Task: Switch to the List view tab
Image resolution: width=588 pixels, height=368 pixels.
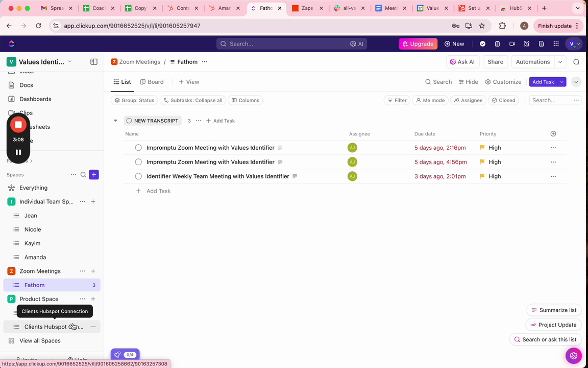Action: click(x=122, y=82)
